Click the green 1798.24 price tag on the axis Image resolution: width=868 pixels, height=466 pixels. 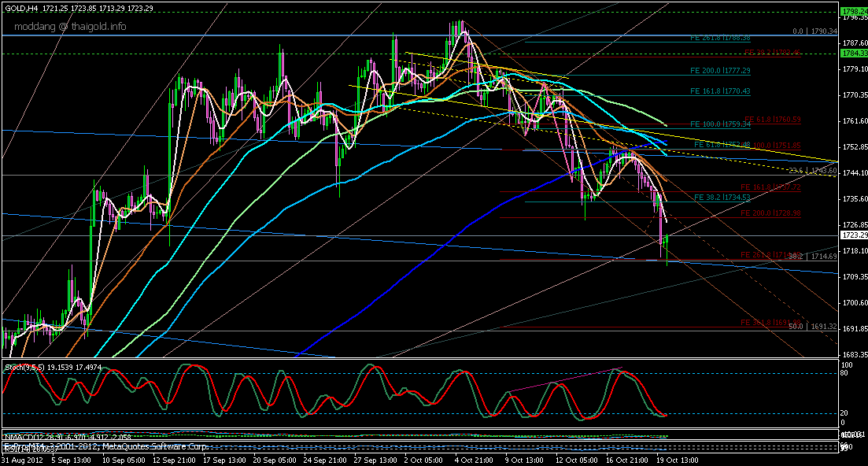[853, 12]
